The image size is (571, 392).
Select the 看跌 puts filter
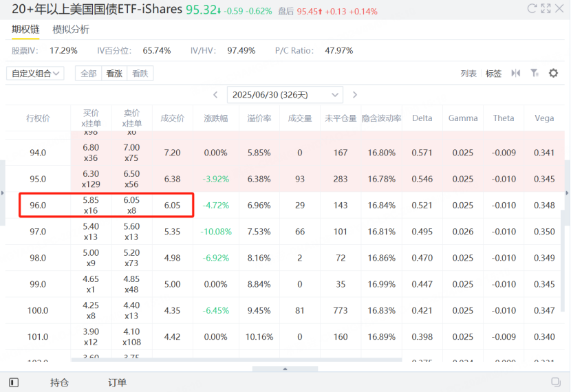point(140,74)
